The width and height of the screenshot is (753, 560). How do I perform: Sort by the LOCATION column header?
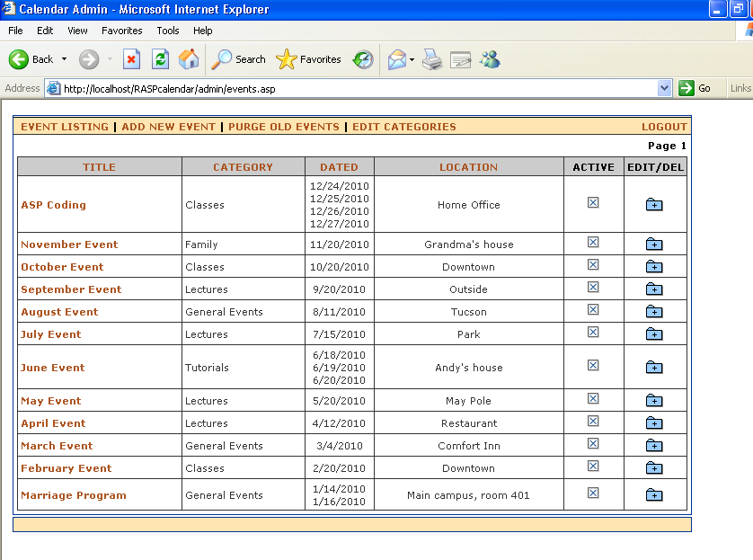click(469, 167)
